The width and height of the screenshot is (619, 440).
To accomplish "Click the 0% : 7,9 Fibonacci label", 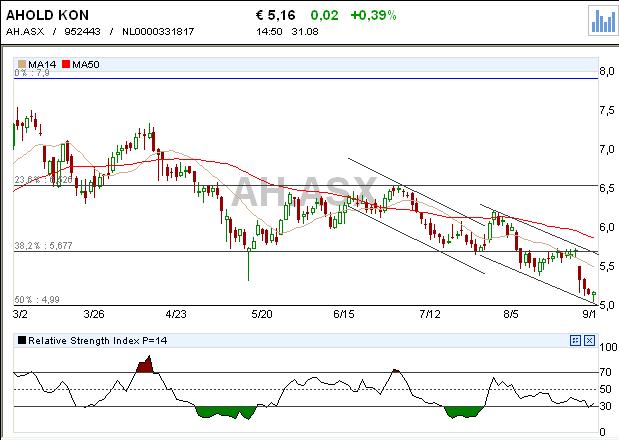I will pyautogui.click(x=32, y=73).
